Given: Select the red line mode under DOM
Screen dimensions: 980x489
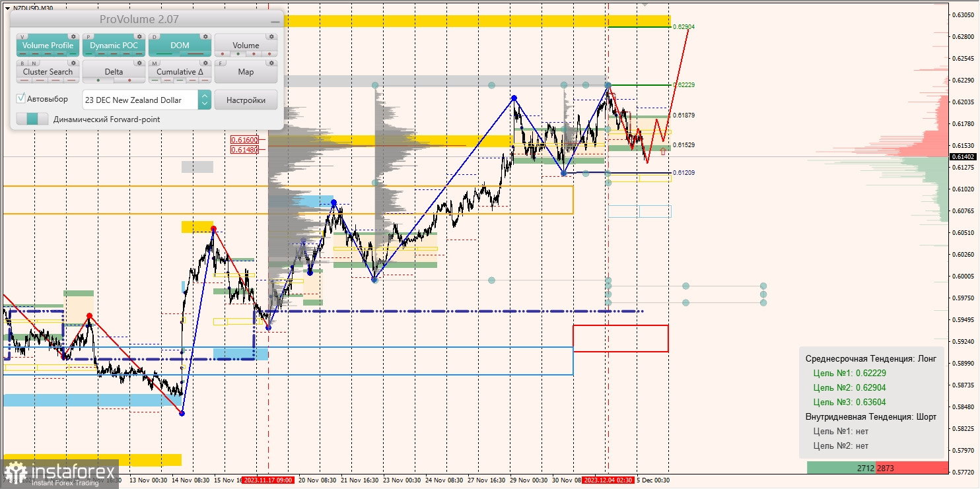Looking at the screenshot, I should click(195, 53).
